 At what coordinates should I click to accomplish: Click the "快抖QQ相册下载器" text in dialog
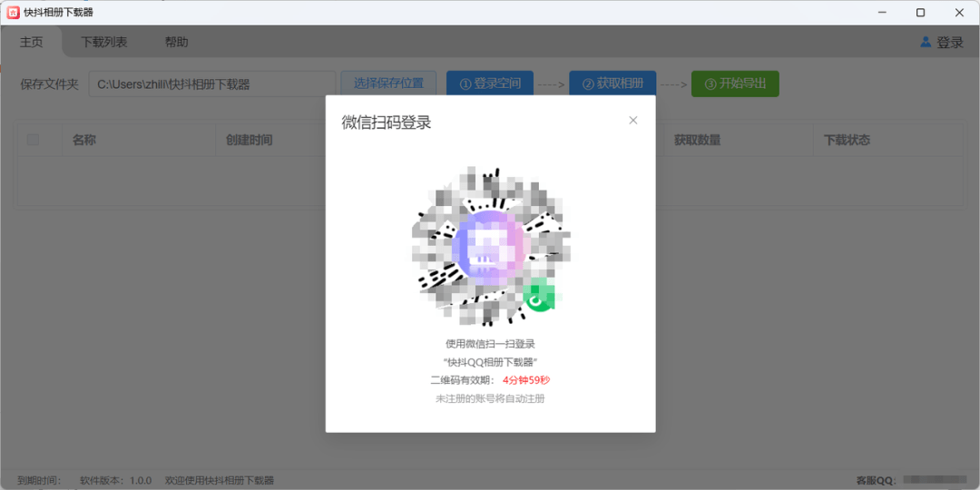point(491,362)
